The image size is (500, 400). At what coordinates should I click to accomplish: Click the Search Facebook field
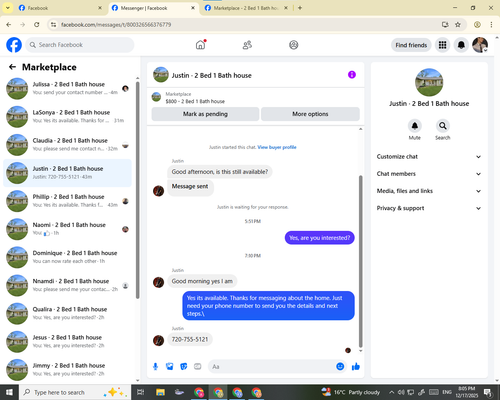(x=80, y=45)
